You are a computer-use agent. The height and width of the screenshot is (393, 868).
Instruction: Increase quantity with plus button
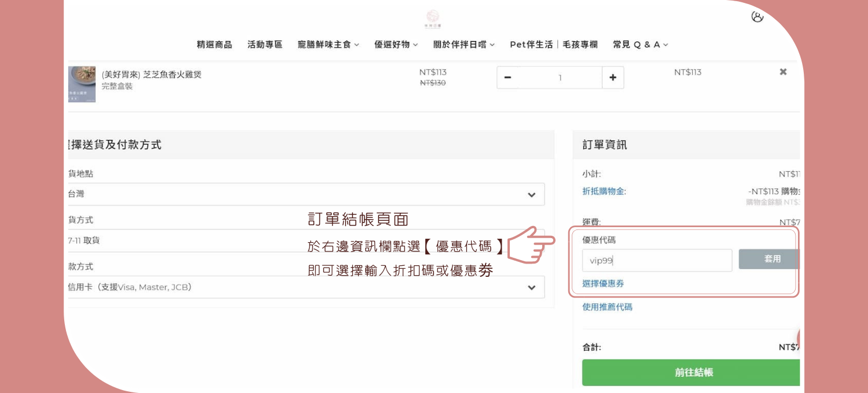(613, 78)
